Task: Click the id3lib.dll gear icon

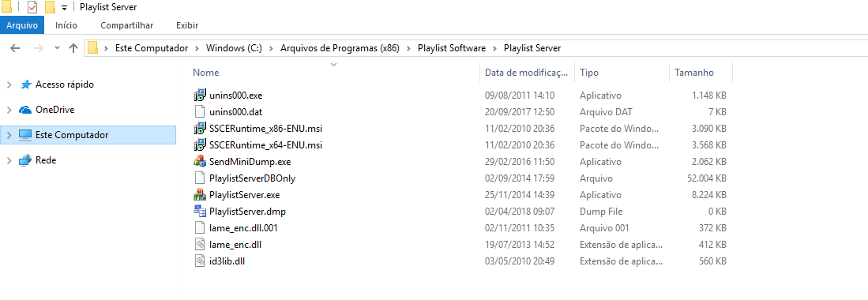Action: (x=199, y=261)
